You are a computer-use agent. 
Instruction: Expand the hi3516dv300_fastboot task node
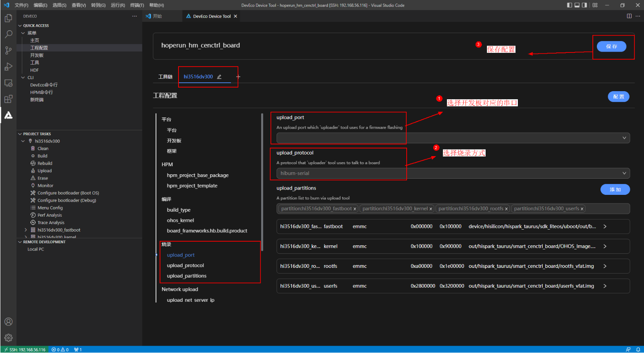pos(26,230)
